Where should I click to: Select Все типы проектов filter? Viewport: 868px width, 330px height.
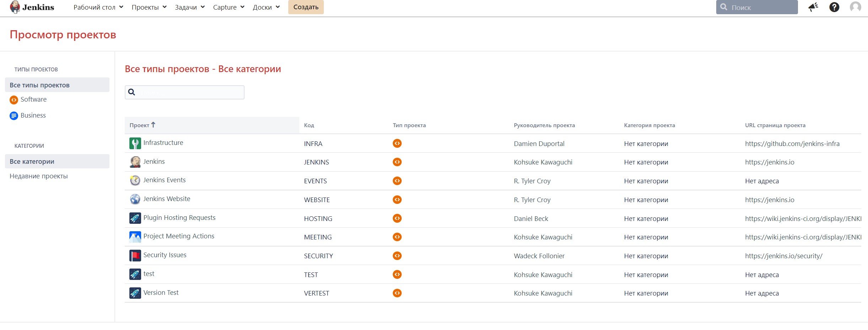tap(57, 85)
